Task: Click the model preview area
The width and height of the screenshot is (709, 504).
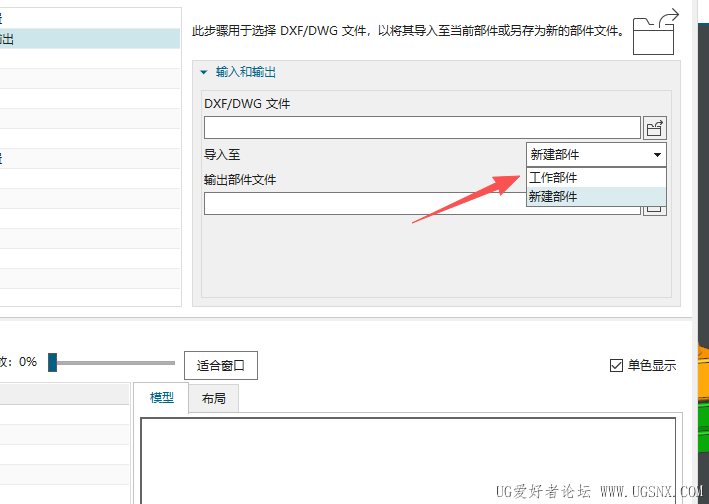Action: pos(408,461)
